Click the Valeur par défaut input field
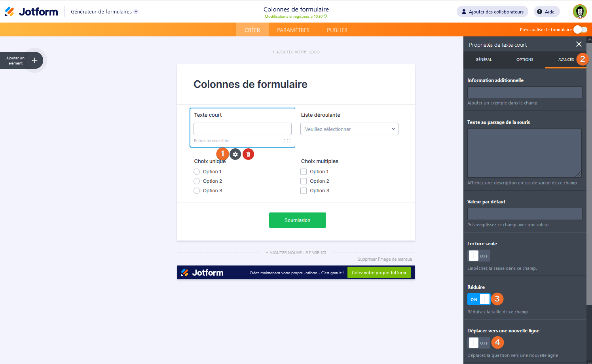 (524, 214)
